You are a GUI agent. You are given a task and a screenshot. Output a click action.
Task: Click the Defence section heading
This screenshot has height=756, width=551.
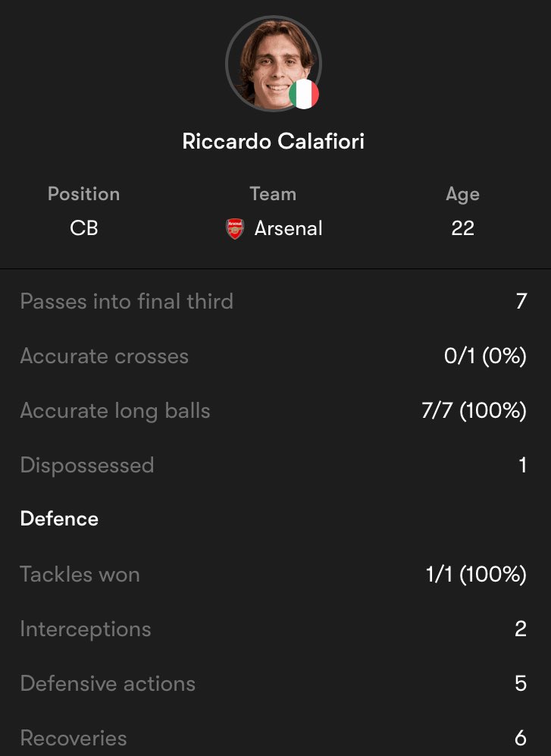pyautogui.click(x=59, y=519)
